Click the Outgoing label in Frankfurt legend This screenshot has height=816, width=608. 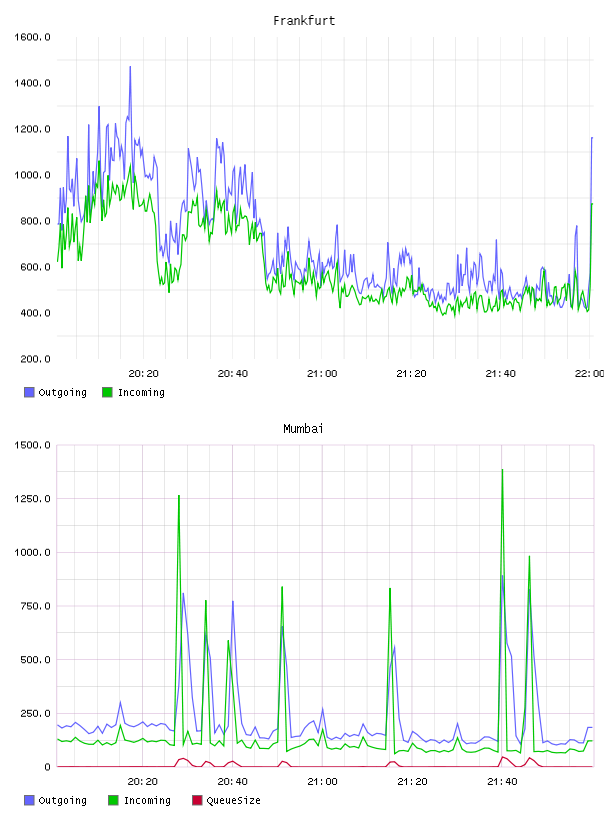(x=62, y=393)
